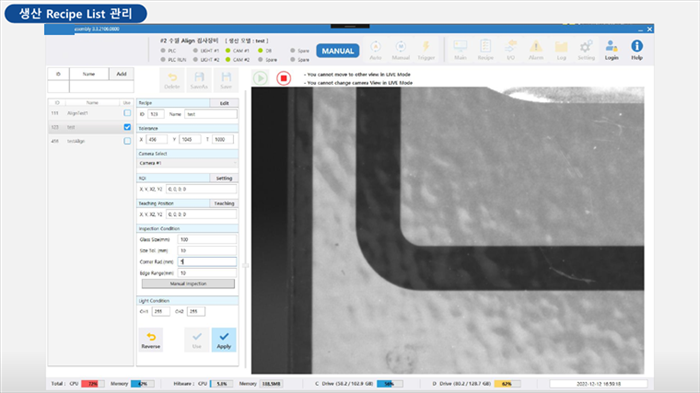Open the Help info icon

click(637, 50)
